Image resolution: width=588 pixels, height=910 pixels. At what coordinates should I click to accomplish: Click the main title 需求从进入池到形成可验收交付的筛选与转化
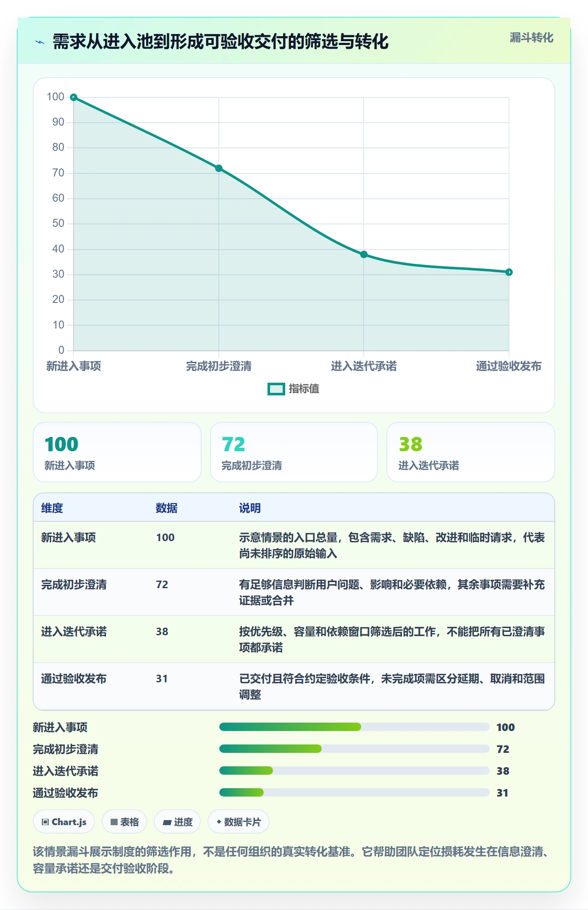pos(220,42)
